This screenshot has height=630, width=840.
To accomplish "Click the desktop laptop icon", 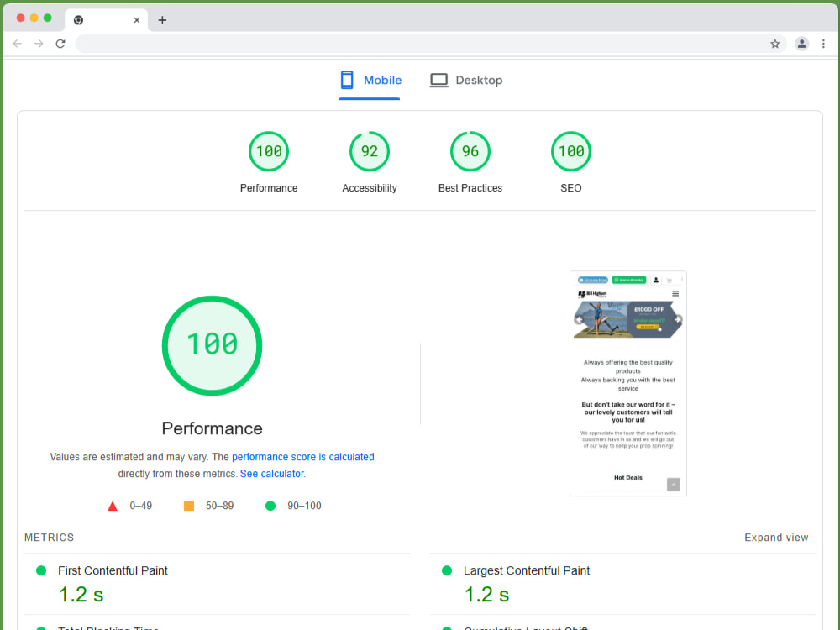I will tap(438, 81).
